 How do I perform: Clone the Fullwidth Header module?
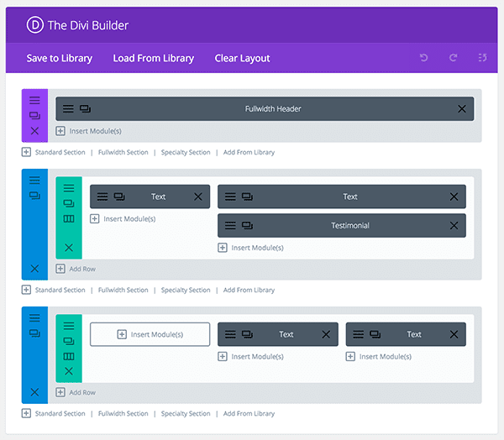tap(85, 108)
